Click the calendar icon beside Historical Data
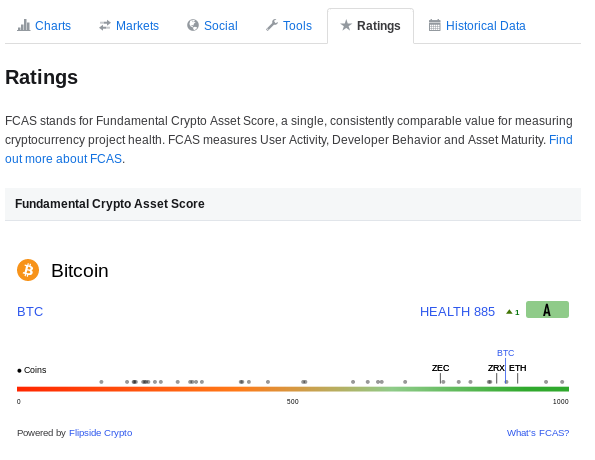 point(434,25)
